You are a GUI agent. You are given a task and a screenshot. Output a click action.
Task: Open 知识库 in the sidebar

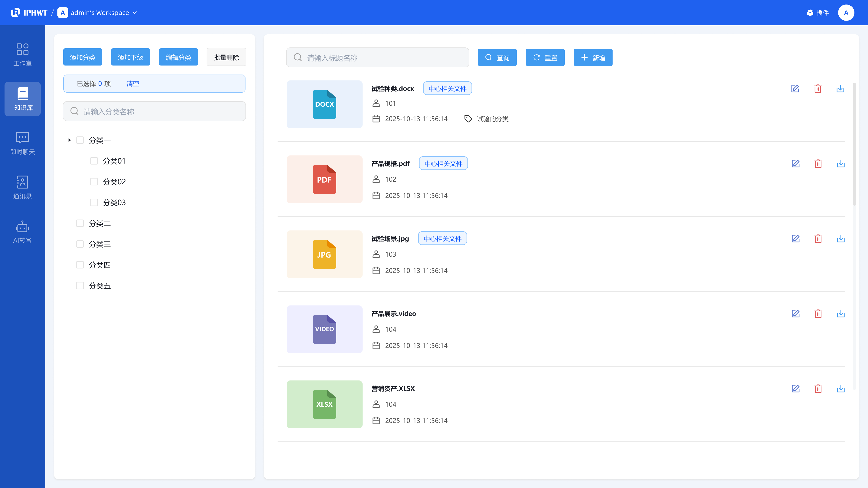point(23,99)
